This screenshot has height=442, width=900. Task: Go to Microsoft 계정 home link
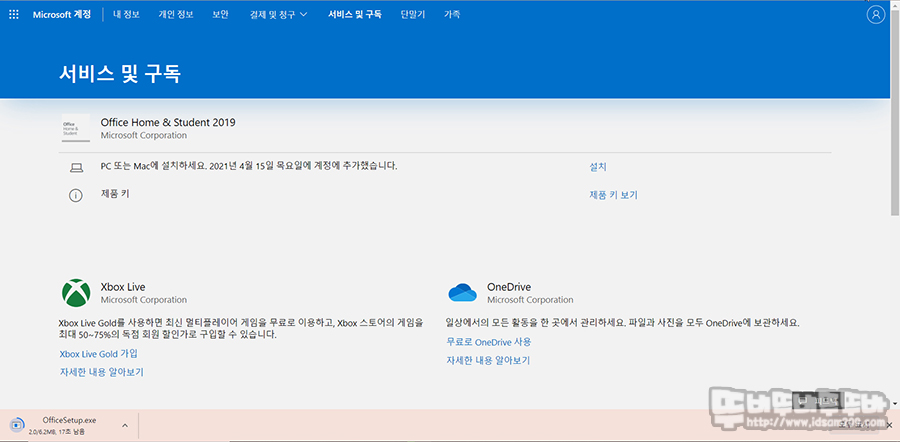click(x=62, y=15)
